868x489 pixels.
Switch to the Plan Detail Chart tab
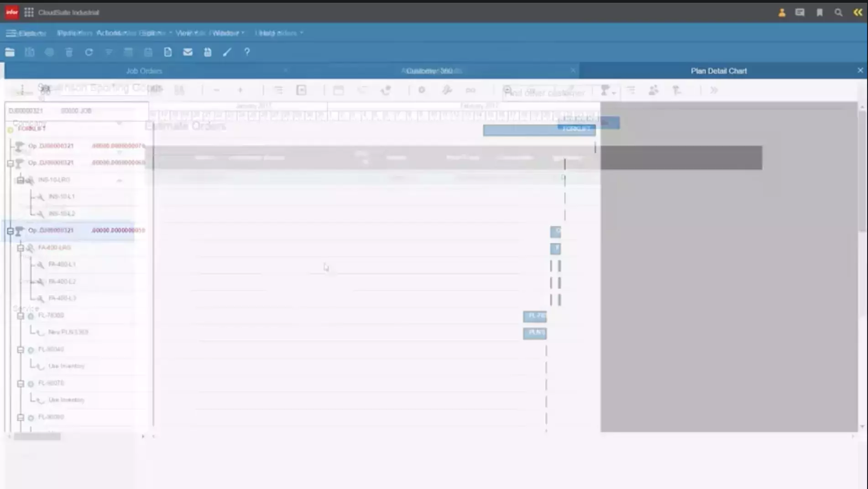pyautogui.click(x=718, y=71)
